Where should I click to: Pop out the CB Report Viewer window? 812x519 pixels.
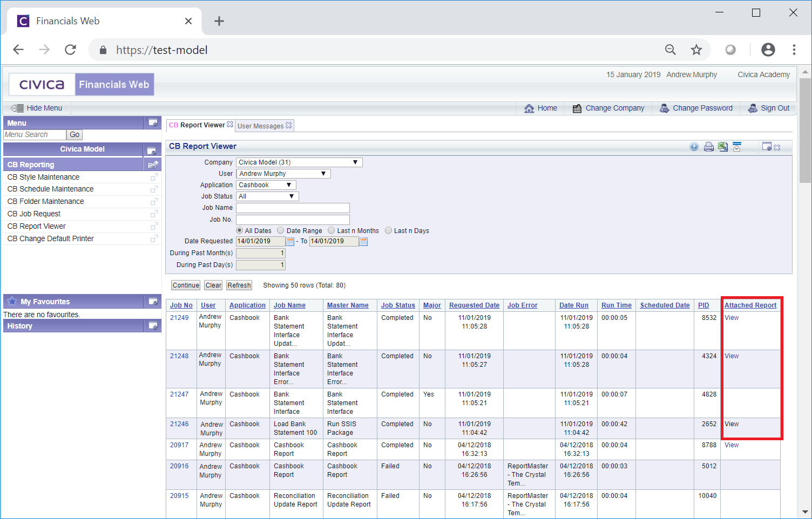pyautogui.click(x=767, y=147)
